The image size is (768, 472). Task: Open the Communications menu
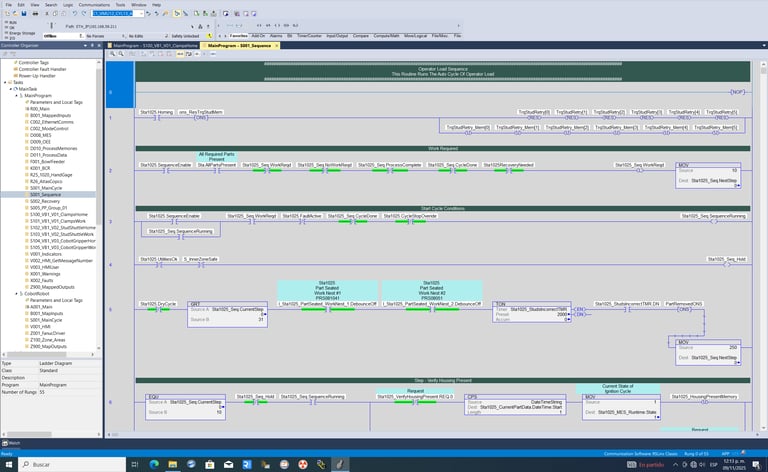pos(94,4)
